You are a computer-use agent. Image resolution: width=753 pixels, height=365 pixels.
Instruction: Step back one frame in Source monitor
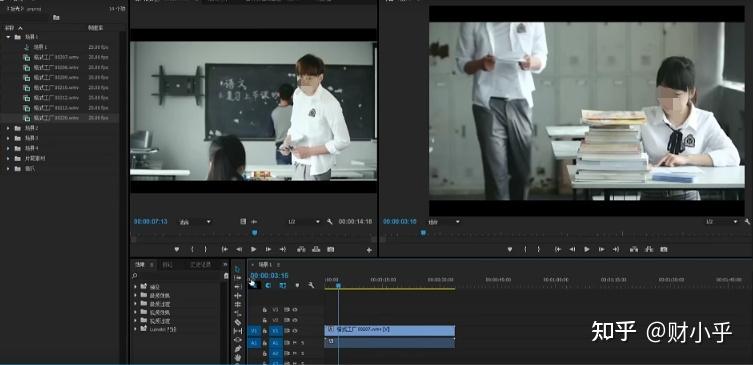pos(239,249)
